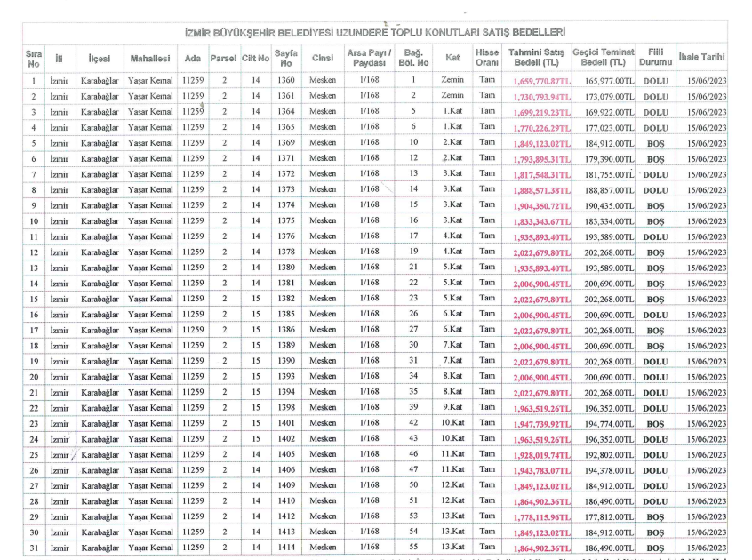Screen dimensions: 752x560
Task: Select the 'Mahallesi' column header
Action: click(150, 59)
